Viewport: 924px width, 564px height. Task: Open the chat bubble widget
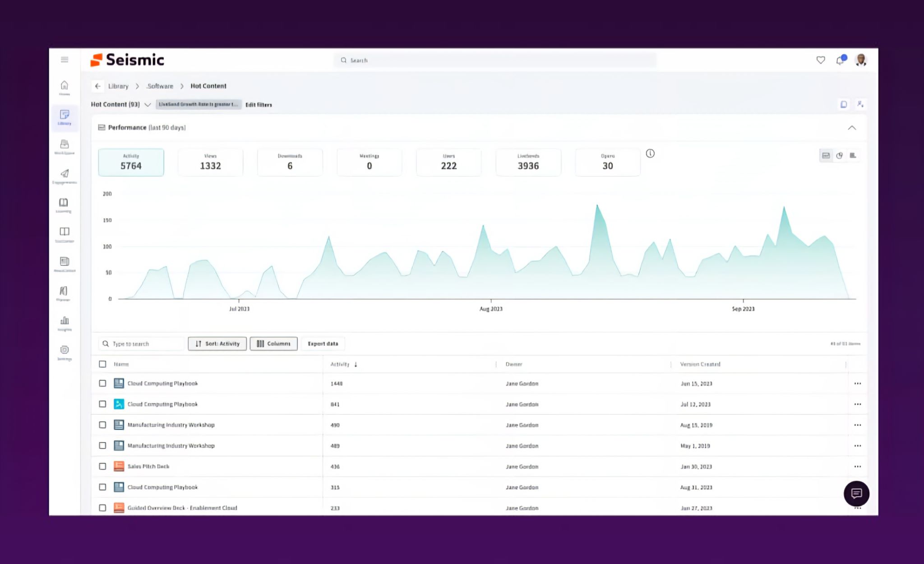coord(856,494)
